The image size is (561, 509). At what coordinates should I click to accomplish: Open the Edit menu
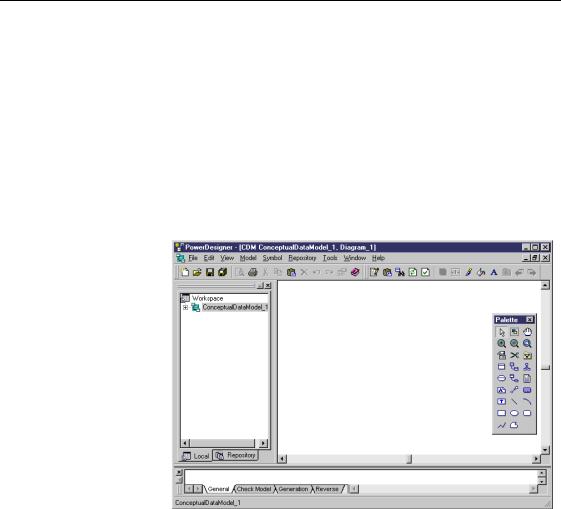click(x=209, y=258)
